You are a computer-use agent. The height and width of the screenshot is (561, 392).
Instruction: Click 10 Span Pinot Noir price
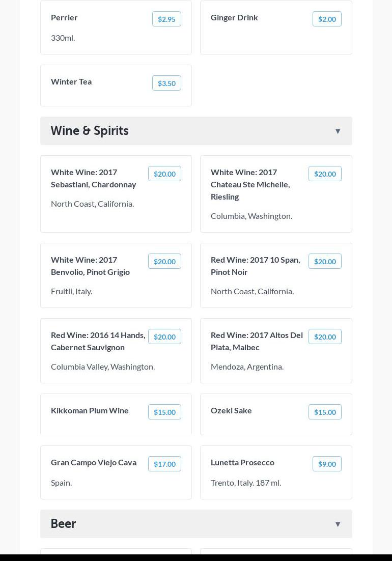[x=325, y=262]
